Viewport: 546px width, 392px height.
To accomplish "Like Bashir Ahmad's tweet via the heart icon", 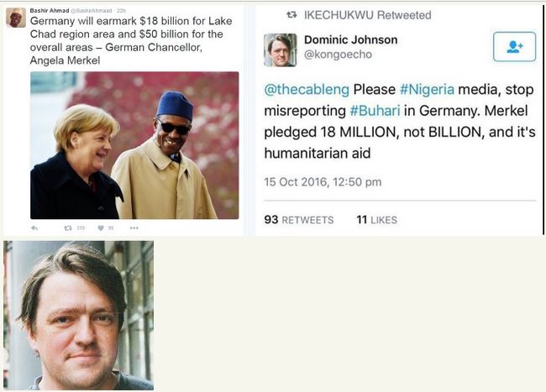I will tap(100, 227).
